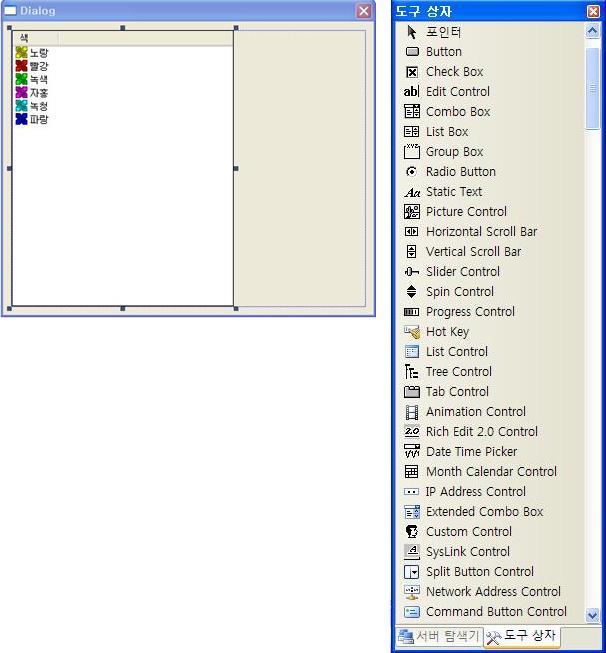Image resolution: width=606 pixels, height=653 pixels.
Task: Click the red icon beside 빨강
Action: (21, 65)
